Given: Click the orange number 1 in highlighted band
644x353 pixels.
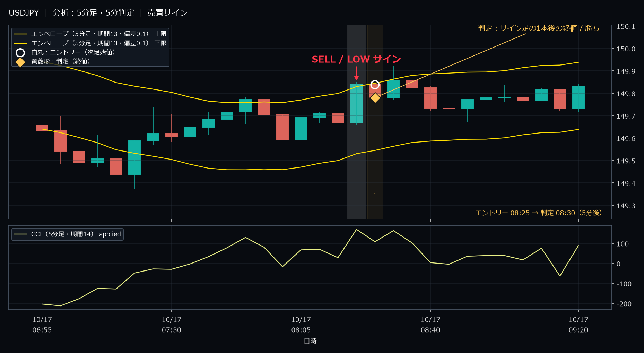Looking at the screenshot, I should tap(375, 195).
